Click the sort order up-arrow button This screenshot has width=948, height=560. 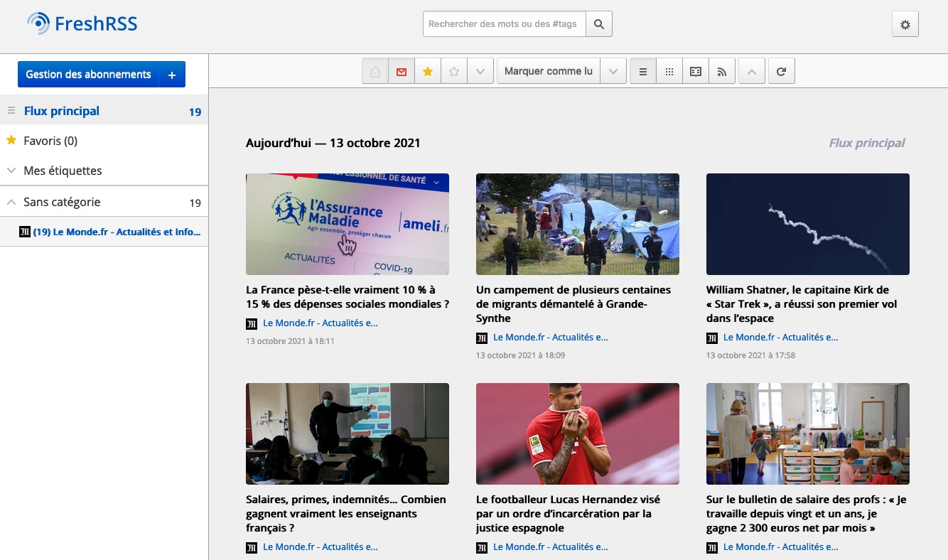tap(752, 72)
